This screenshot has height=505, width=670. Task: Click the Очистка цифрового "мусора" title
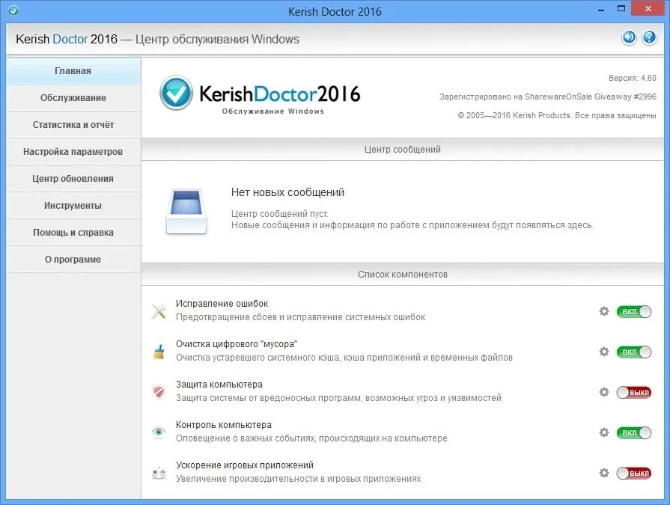click(236, 344)
